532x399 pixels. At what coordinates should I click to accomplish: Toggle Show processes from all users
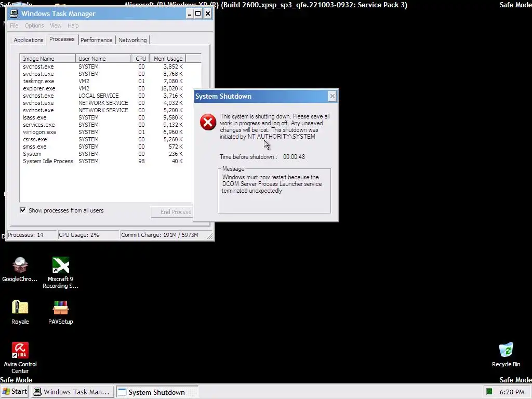pyautogui.click(x=23, y=210)
